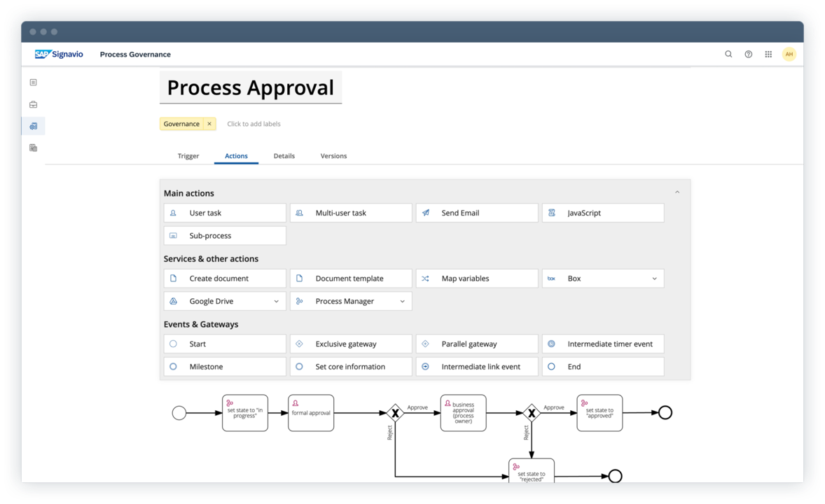This screenshot has height=504, width=825.
Task: Select the top document icon in sidebar
Action: coord(33,83)
